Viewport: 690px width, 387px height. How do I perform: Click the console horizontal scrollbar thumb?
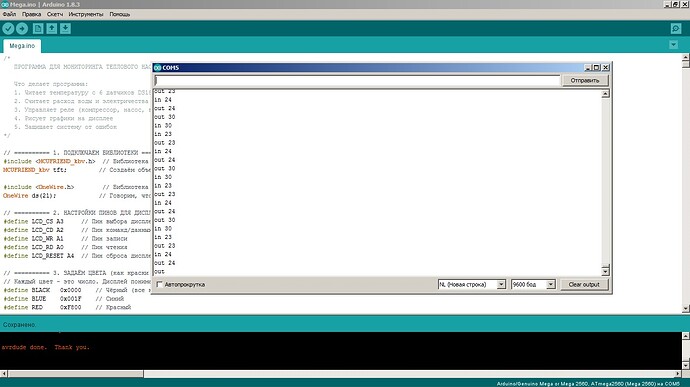point(76,374)
